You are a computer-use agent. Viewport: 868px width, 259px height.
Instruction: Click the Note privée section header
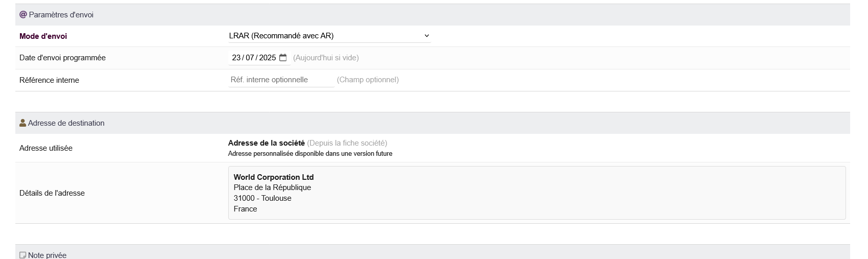click(x=47, y=255)
